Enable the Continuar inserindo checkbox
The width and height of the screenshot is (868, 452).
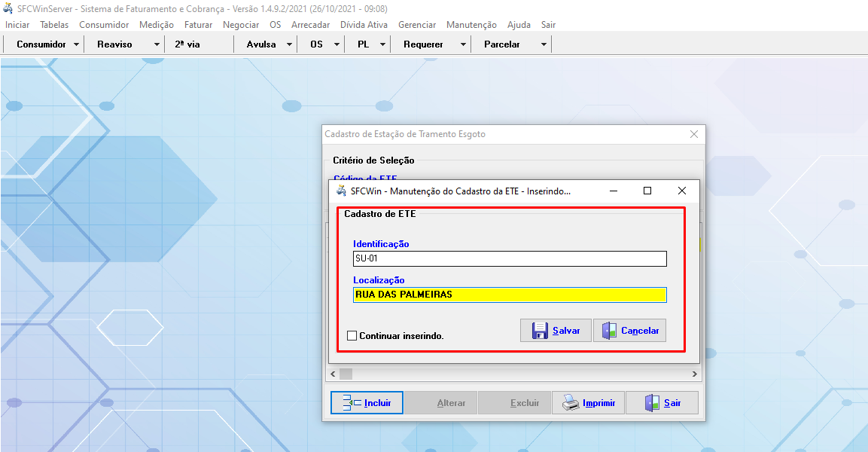352,336
